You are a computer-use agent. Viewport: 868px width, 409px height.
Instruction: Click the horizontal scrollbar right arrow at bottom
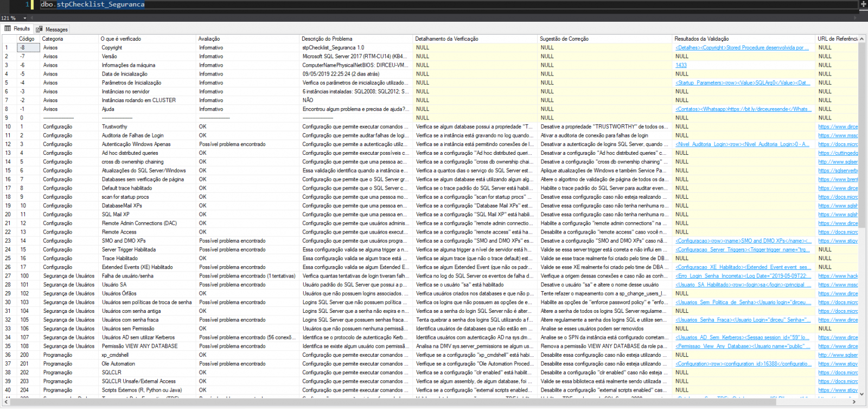pos(854,402)
